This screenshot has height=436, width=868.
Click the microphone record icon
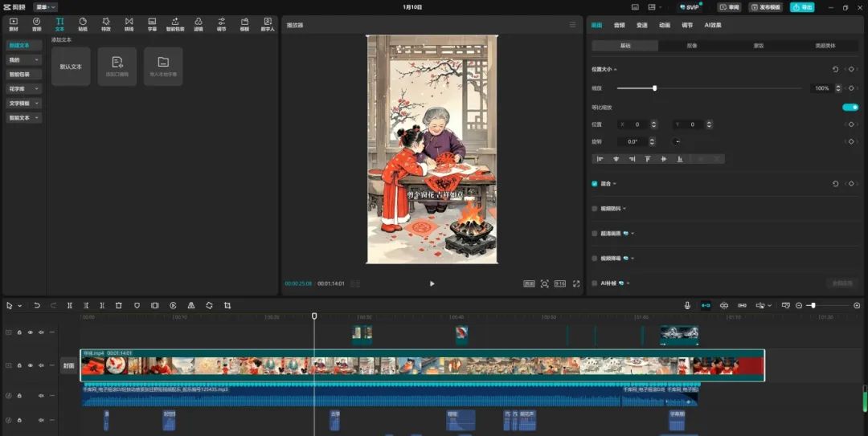coord(687,305)
